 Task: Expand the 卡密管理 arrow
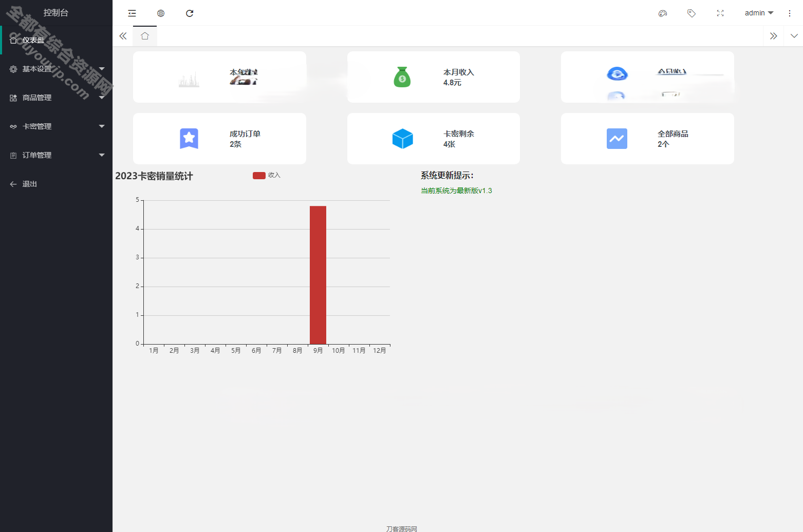coord(102,126)
